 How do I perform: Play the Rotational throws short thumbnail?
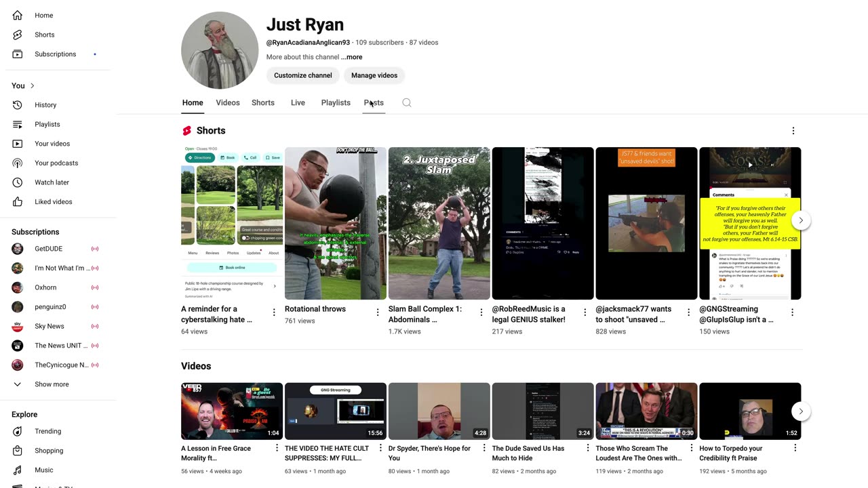(x=336, y=223)
